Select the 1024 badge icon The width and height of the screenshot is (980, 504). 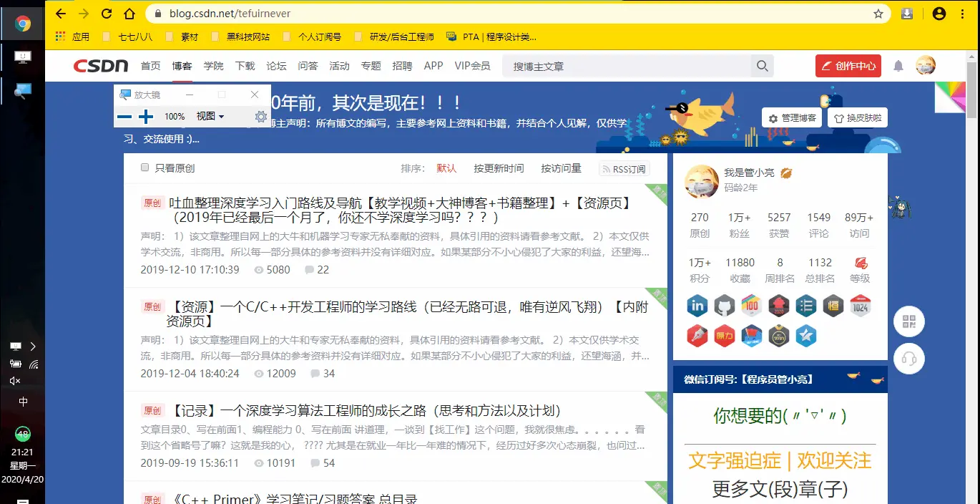tap(861, 306)
